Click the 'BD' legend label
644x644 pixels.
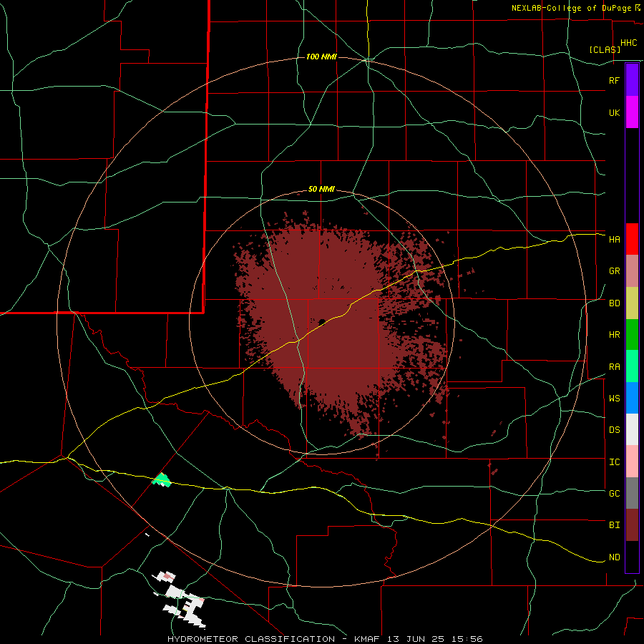point(614,303)
